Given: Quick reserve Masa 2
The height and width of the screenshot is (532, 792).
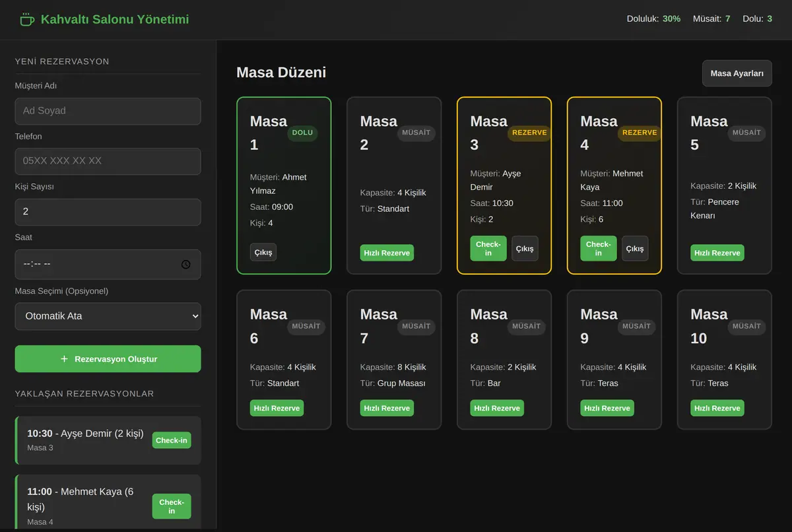Looking at the screenshot, I should pyautogui.click(x=387, y=253).
